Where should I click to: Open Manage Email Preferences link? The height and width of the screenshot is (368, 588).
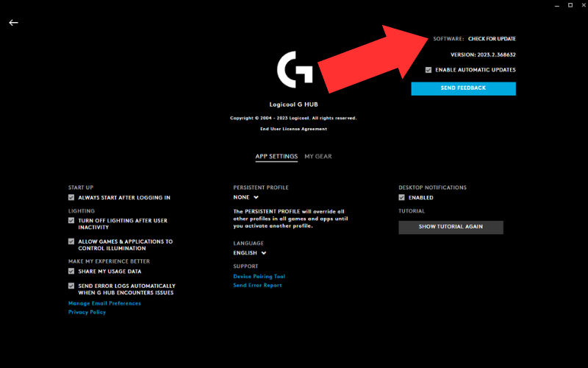pos(104,303)
